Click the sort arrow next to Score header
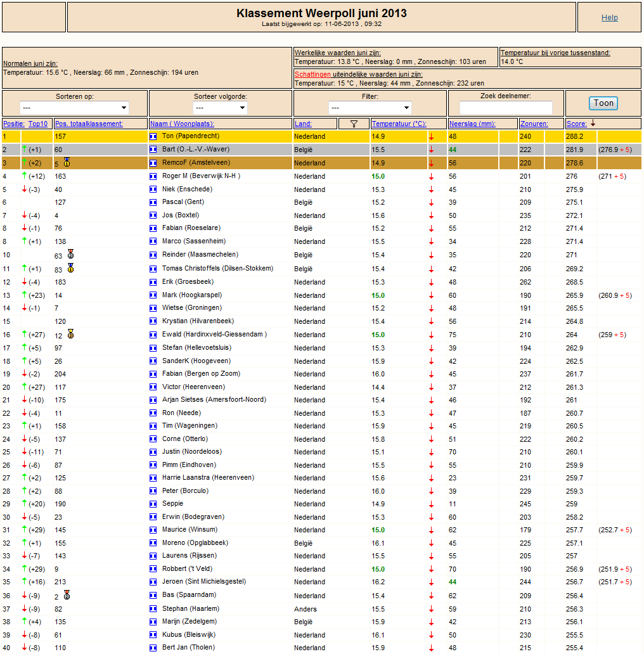The image size is (644, 654). [593, 124]
